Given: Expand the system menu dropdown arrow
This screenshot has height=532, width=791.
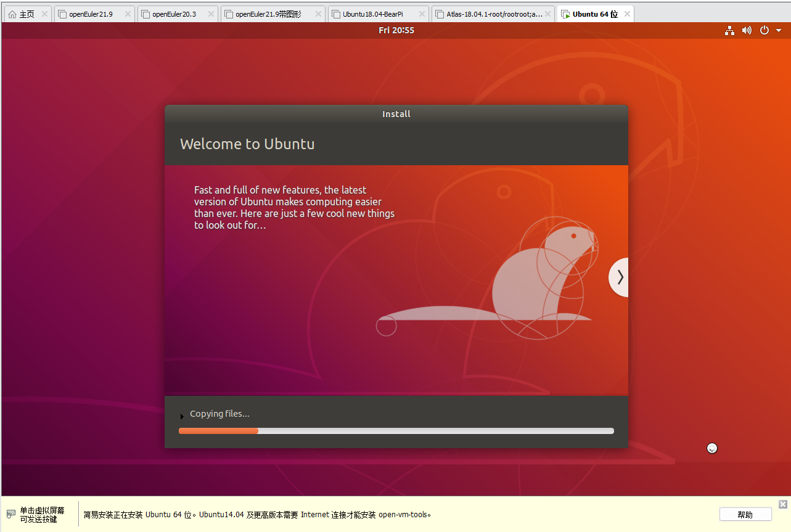Looking at the screenshot, I should point(779,30).
